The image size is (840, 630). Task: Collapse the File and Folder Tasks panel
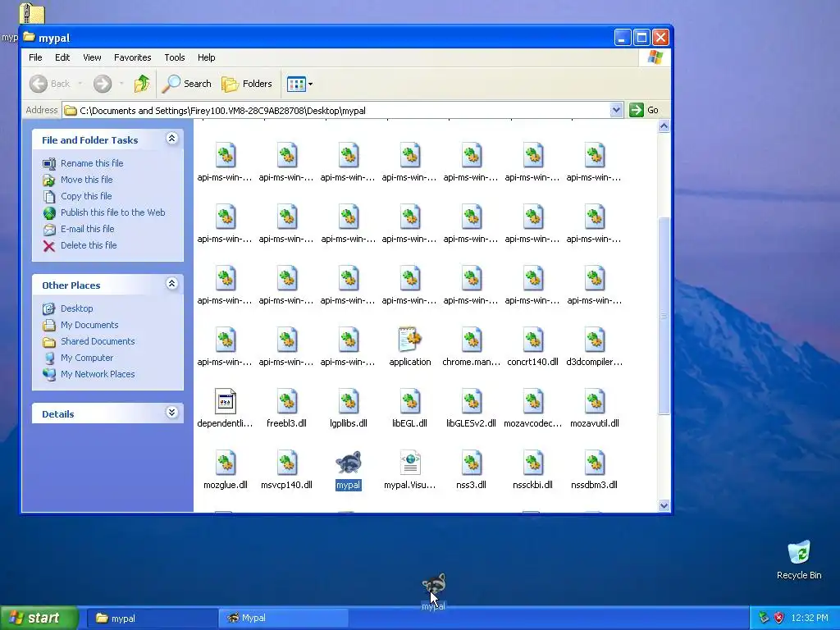[172, 139]
